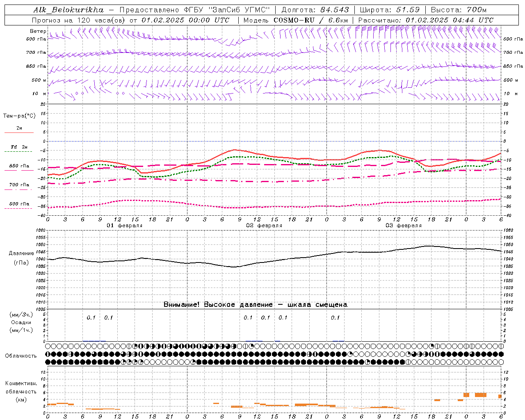This screenshot has width=525, height=420.
Task: Click the Давление panel title
Action: (21, 253)
